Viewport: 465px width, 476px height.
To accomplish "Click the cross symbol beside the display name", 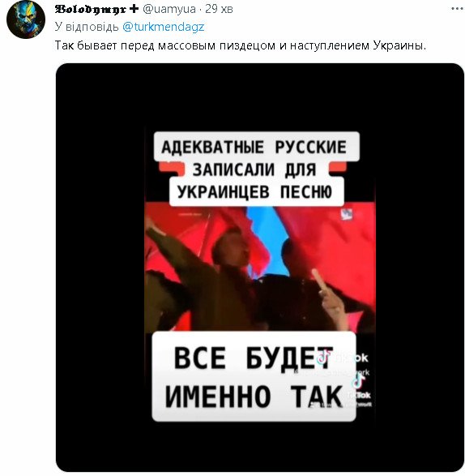I will (x=134, y=9).
